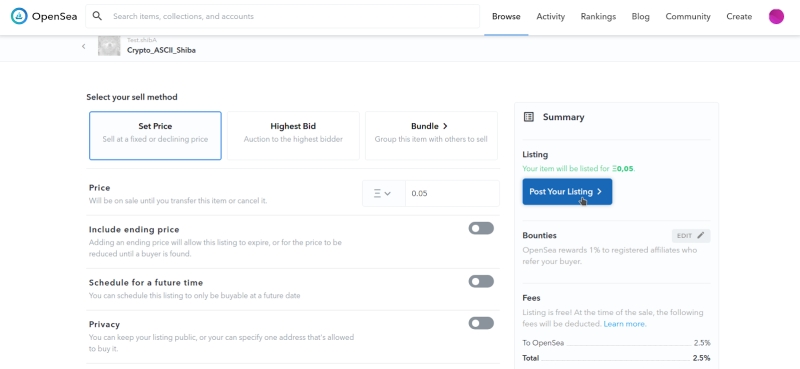Click the pencil EDIT button for Bounties
This screenshot has width=800, height=369.
(691, 236)
